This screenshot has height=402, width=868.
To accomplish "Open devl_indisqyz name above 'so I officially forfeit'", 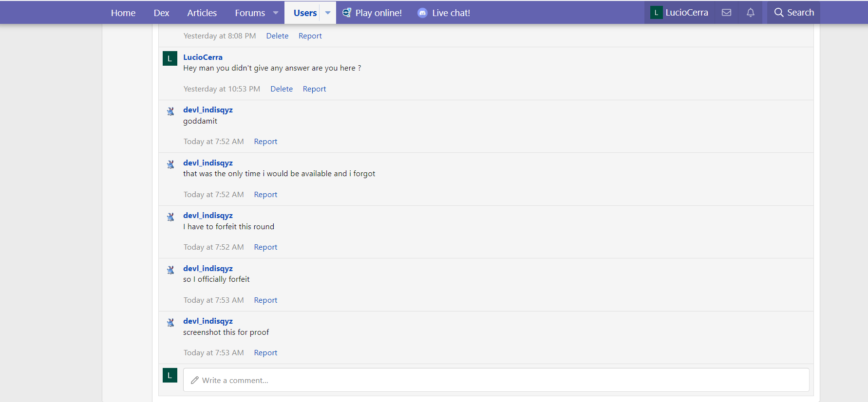I will pos(208,269).
